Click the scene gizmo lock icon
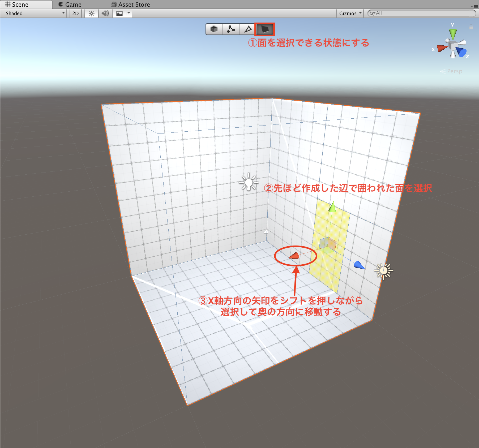Screen dimensions: 479x448 pyautogui.click(x=471, y=27)
